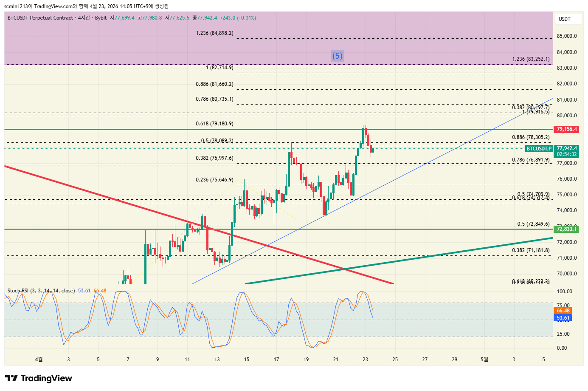Screen dimensions: 588x391
Task: Click the 23 date marker on time axis
Action: [365, 360]
